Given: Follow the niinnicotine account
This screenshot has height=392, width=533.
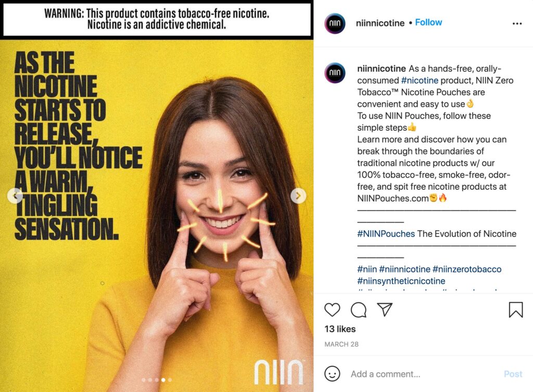Looking at the screenshot, I should pyautogui.click(x=428, y=22).
